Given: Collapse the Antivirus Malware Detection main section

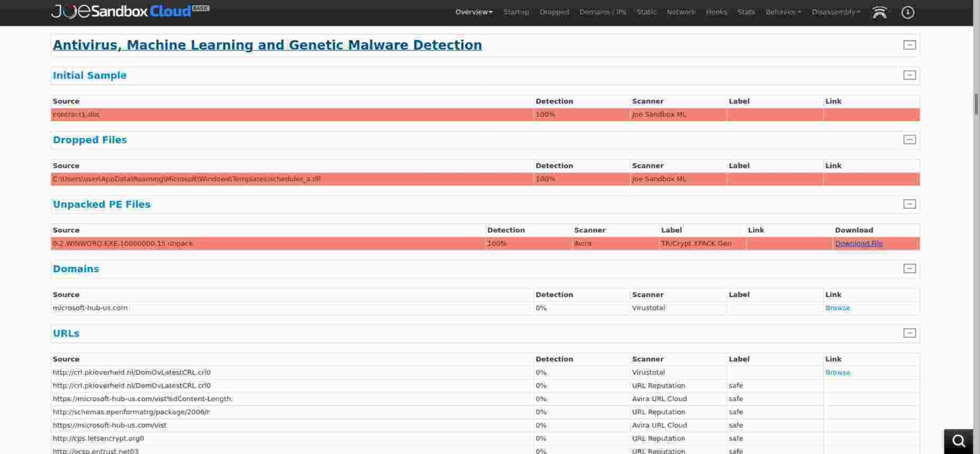Looking at the screenshot, I should tap(909, 45).
